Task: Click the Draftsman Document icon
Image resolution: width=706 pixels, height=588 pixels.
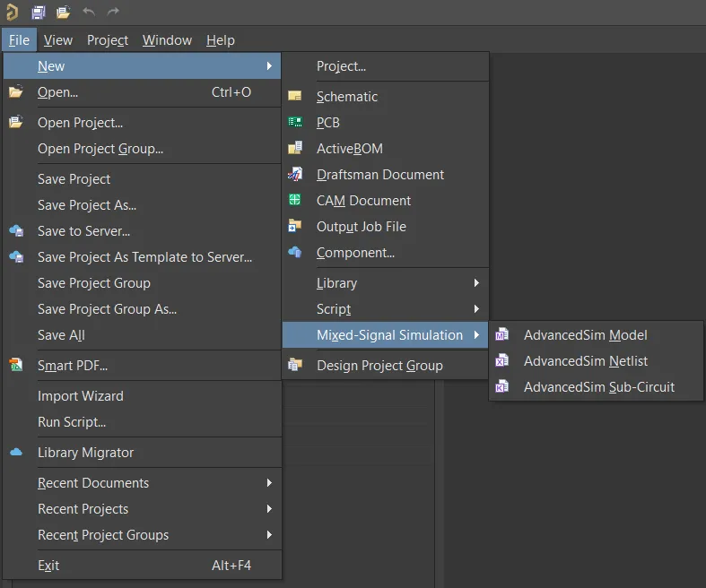Action: [x=295, y=175]
